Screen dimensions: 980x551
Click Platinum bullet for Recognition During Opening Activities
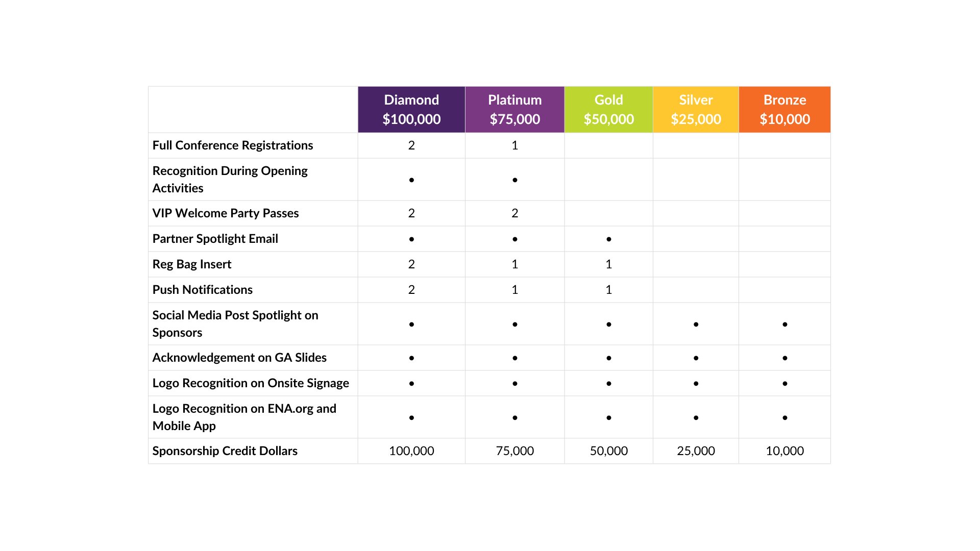coord(514,180)
